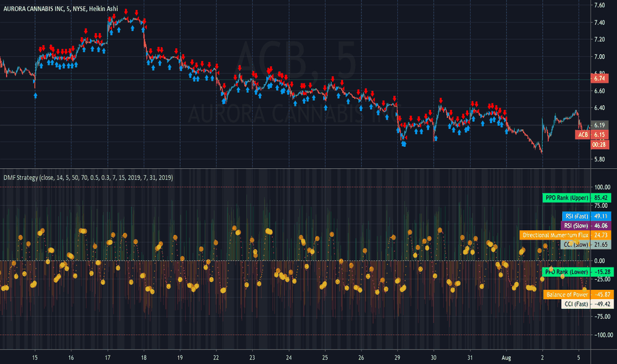Click the ACB 6.15 last price label
The height and width of the screenshot is (364, 617).
(592, 134)
